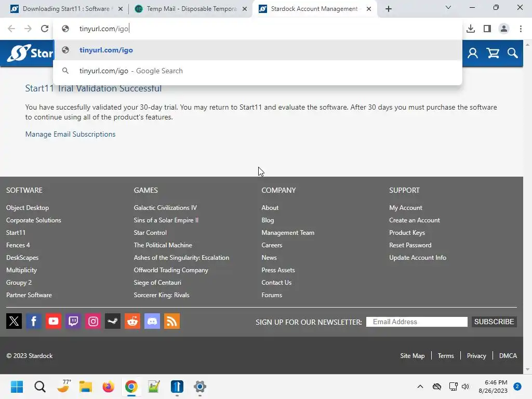
Task: Close the Temp Mail tab
Action: pos(245,9)
